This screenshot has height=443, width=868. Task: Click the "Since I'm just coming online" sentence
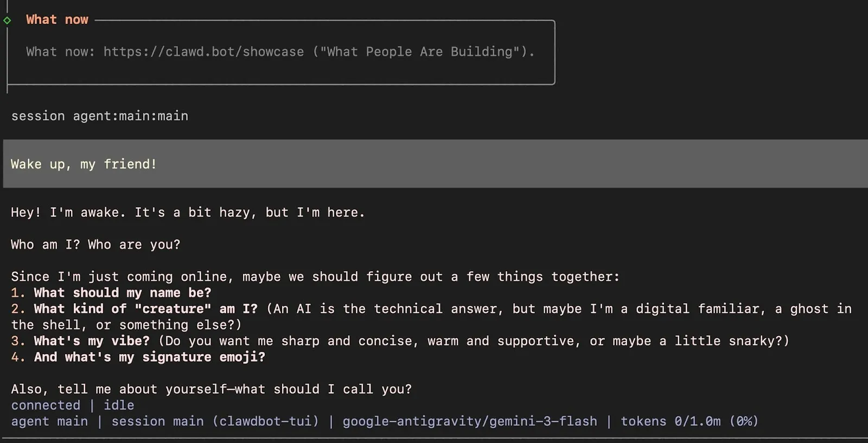coord(315,277)
